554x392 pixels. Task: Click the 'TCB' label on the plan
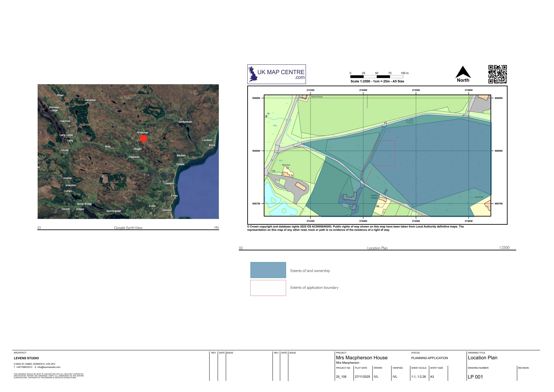273,171
